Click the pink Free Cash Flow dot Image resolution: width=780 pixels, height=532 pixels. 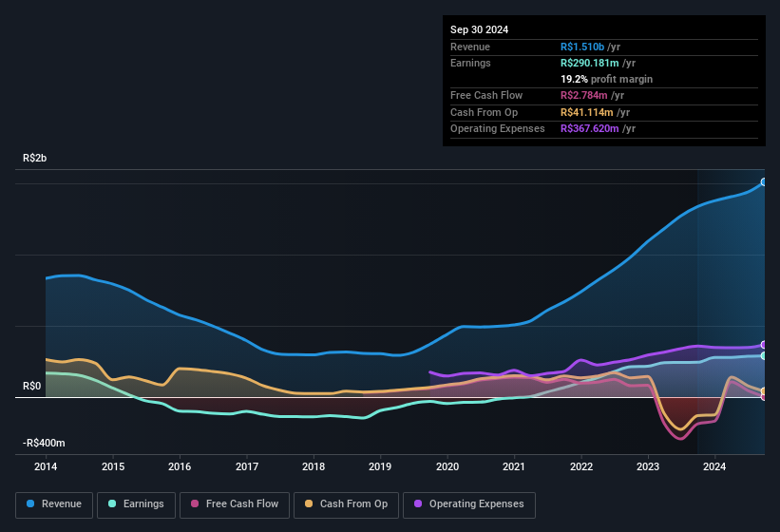tap(195, 504)
